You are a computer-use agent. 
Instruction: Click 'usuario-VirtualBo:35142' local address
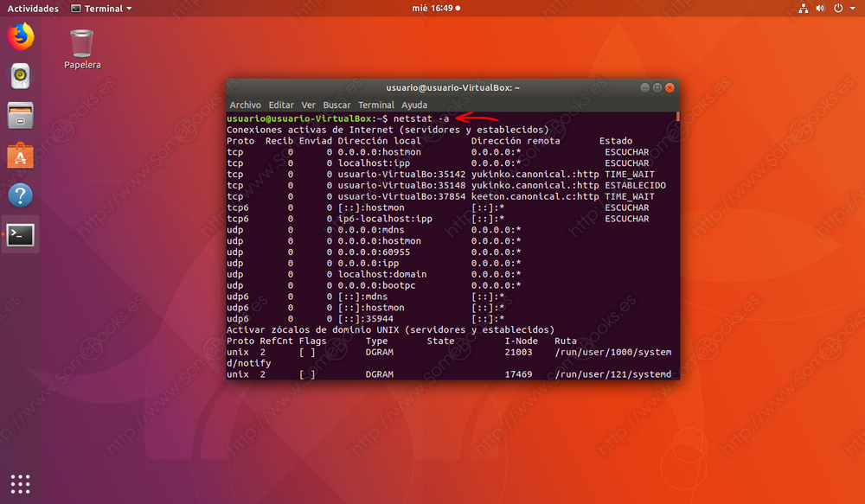coord(401,175)
